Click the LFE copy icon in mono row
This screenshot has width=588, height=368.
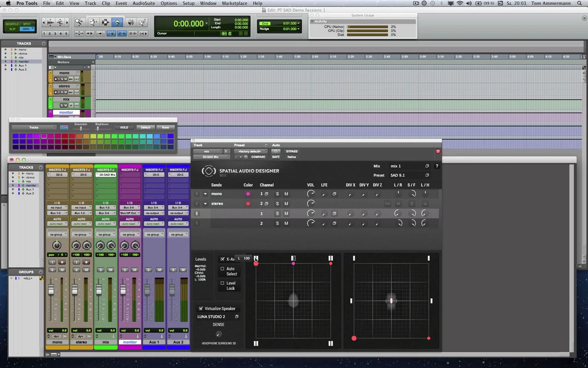pyautogui.click(x=334, y=194)
